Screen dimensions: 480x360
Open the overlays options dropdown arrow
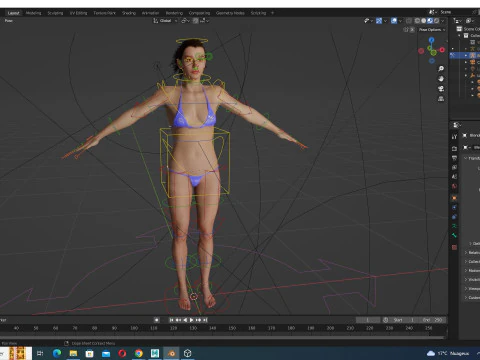tap(400, 21)
